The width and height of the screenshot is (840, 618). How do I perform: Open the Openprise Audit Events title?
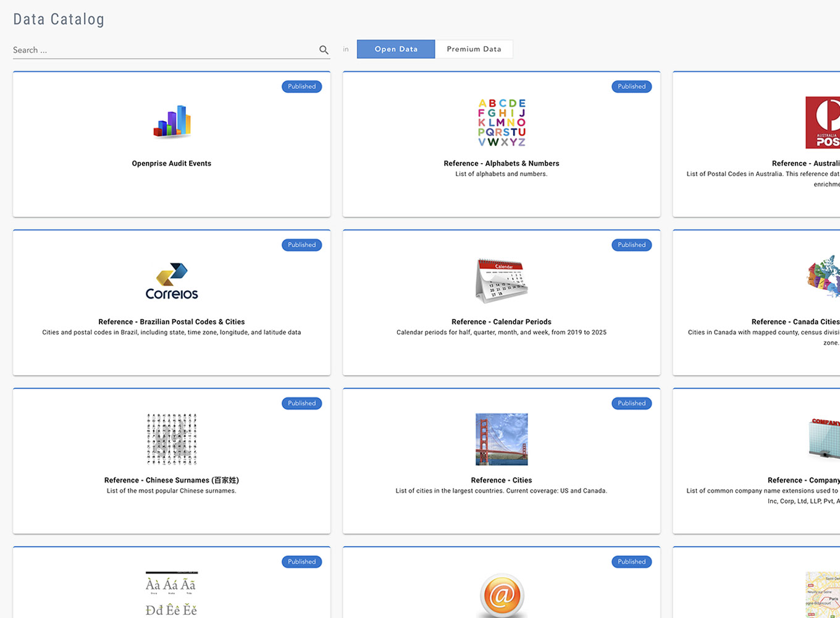(172, 164)
